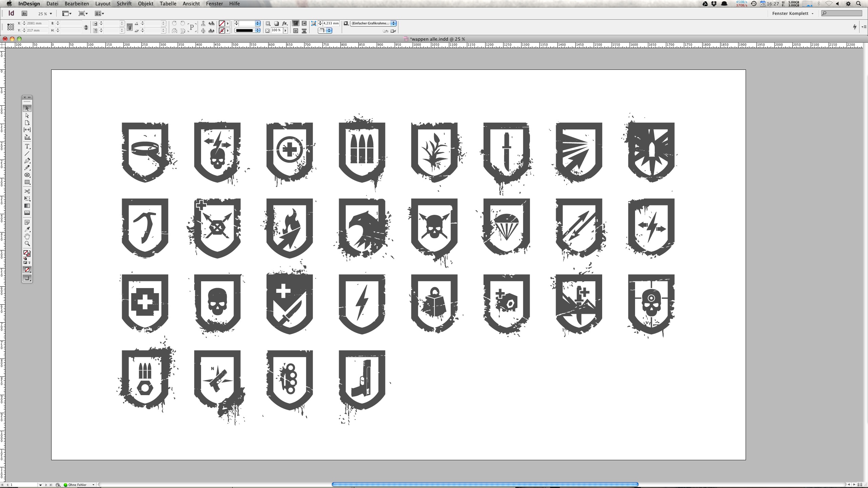Pick the Eyedropper tool
The height and width of the screenshot is (488, 868).
coord(27,230)
